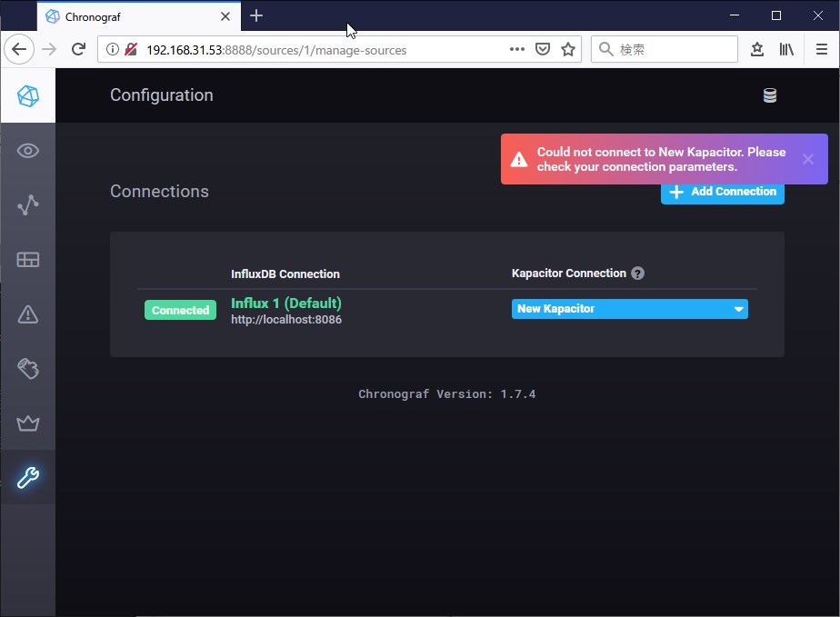
Task: Open the Log Viewer wood icon
Action: [28, 369]
